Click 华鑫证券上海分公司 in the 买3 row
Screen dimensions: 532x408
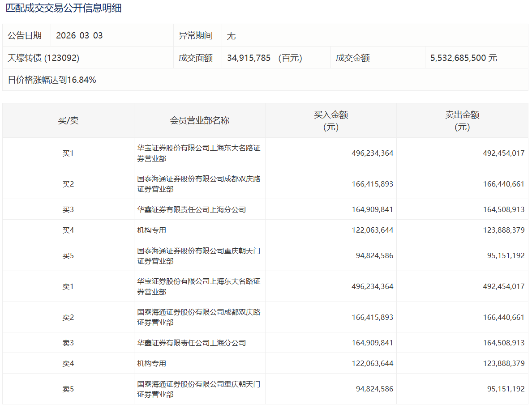192,209
